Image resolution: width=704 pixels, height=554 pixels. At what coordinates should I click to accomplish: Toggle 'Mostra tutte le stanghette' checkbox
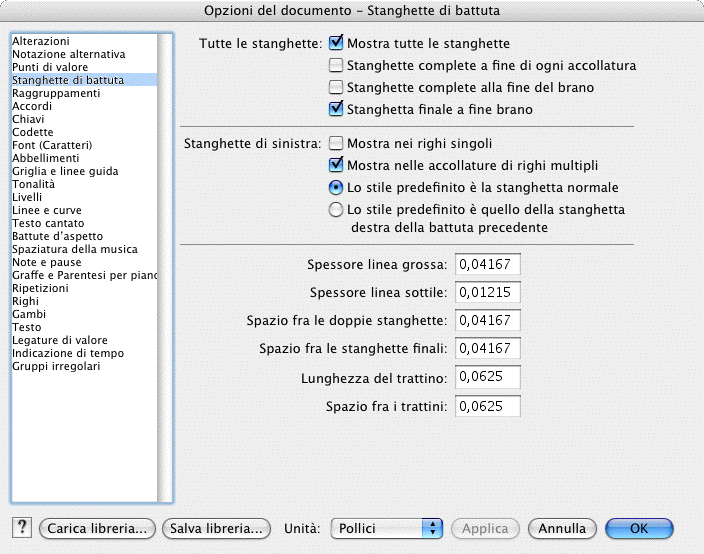click(337, 44)
